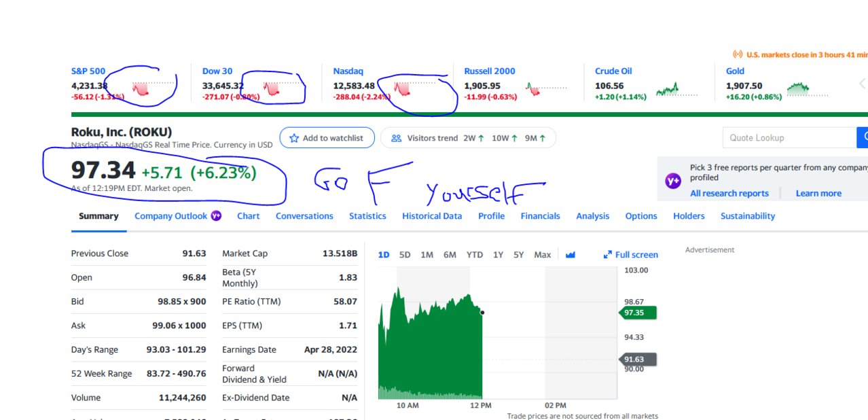This screenshot has width=868, height=420.
Task: Open the Options tab
Action: pyautogui.click(x=641, y=216)
